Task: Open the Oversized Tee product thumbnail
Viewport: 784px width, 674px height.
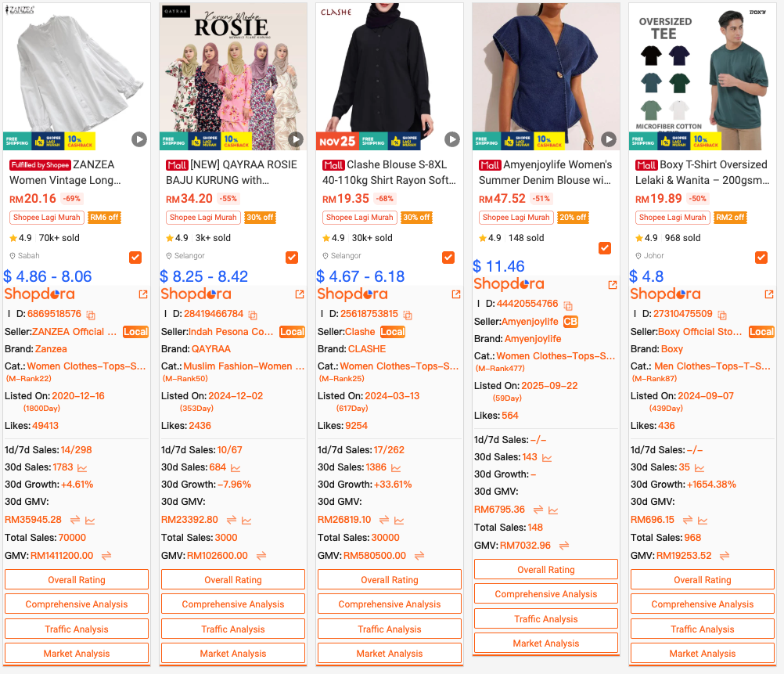Action: pos(702,77)
